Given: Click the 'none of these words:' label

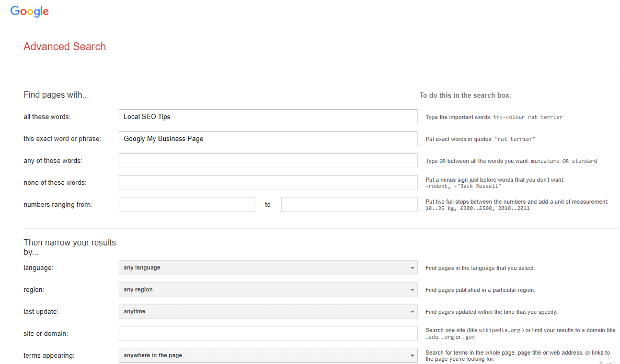Looking at the screenshot, I should point(54,183).
